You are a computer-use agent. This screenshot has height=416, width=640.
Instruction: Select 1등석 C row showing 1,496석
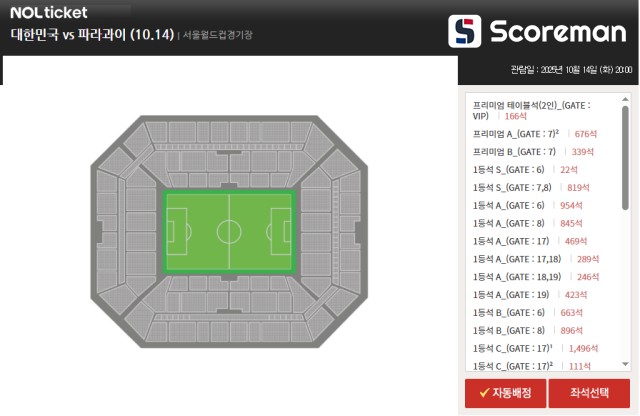pyautogui.click(x=535, y=348)
